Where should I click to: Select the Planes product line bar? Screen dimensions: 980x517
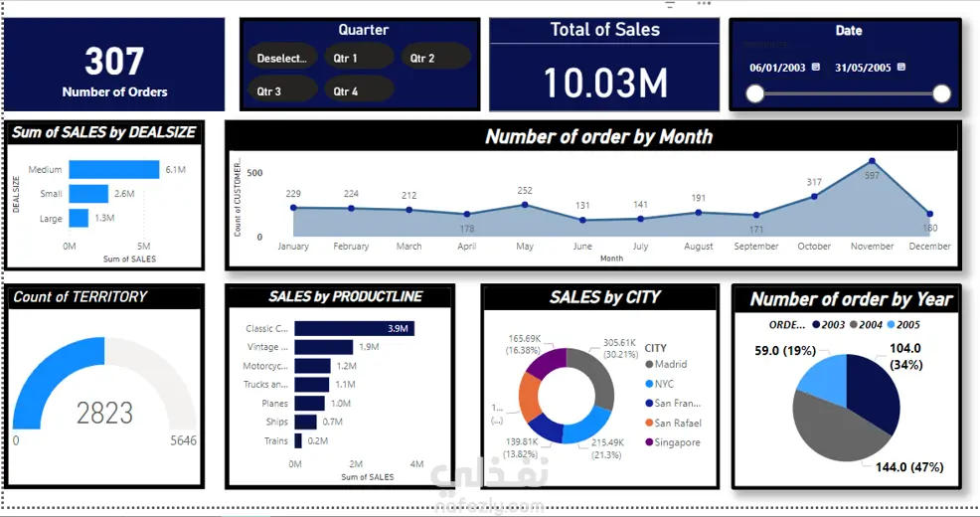310,404
